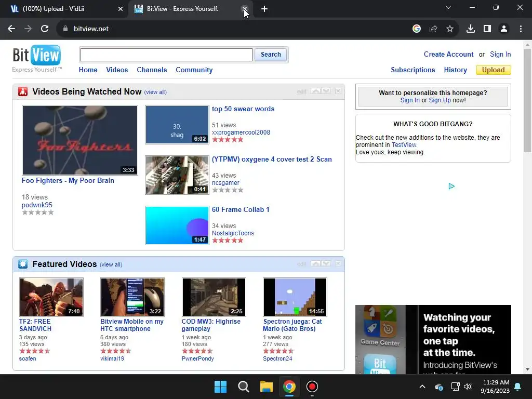This screenshot has width=532, height=399.
Task: Click the red recorder icon in taskbar
Action: pyautogui.click(x=312, y=387)
